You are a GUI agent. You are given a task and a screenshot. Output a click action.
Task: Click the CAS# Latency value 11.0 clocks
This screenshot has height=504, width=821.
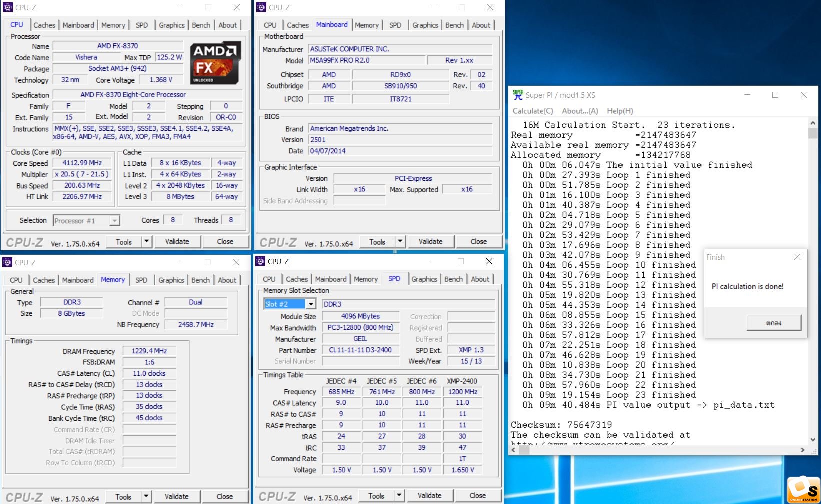(x=149, y=373)
